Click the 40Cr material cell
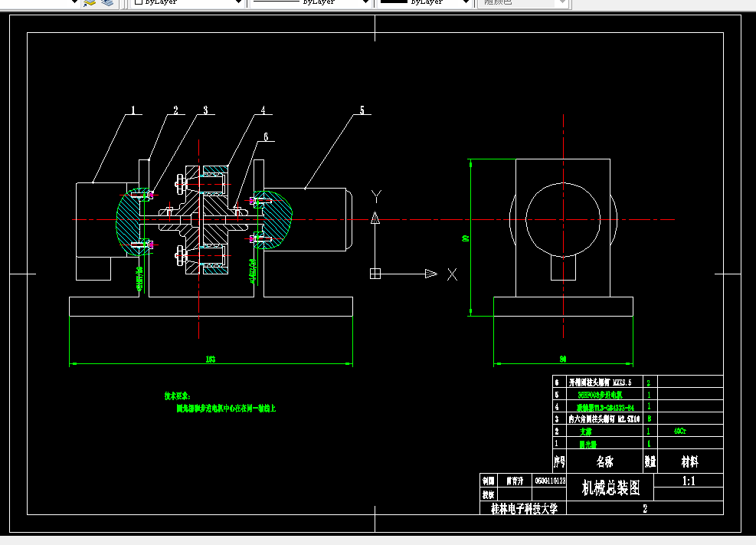Image resolution: width=756 pixels, height=545 pixels. point(680,432)
